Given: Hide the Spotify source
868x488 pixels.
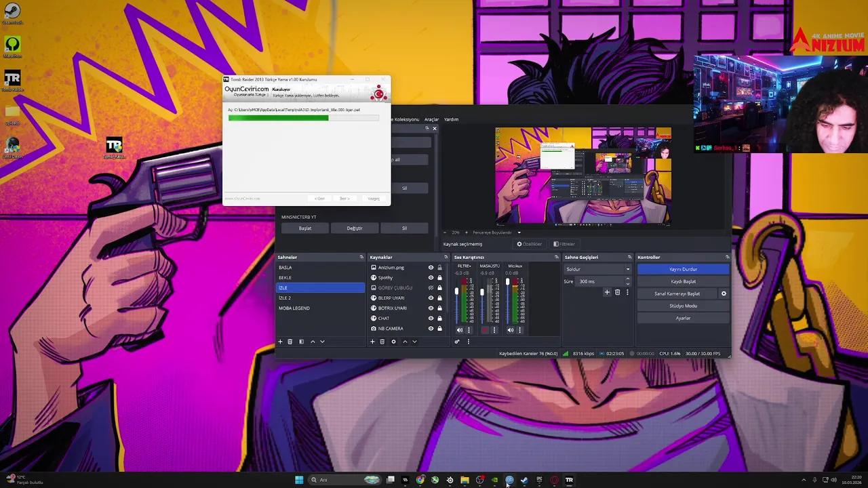Looking at the screenshot, I should coord(431,278).
